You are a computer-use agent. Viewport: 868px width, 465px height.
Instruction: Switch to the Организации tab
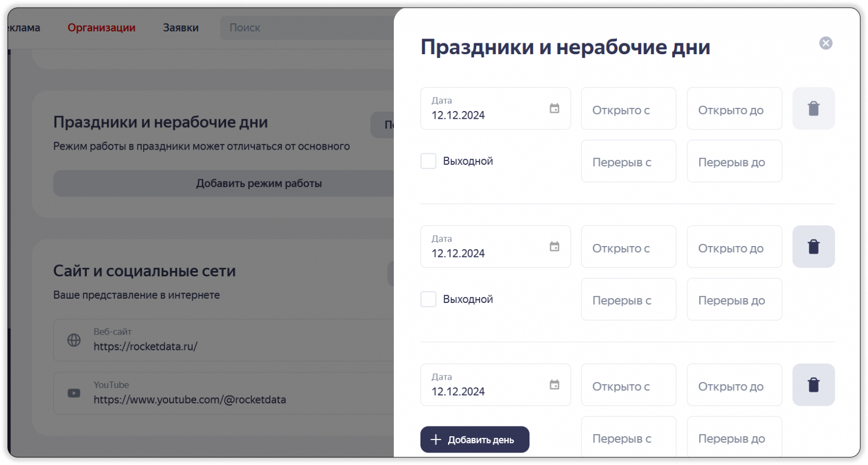[x=101, y=28]
